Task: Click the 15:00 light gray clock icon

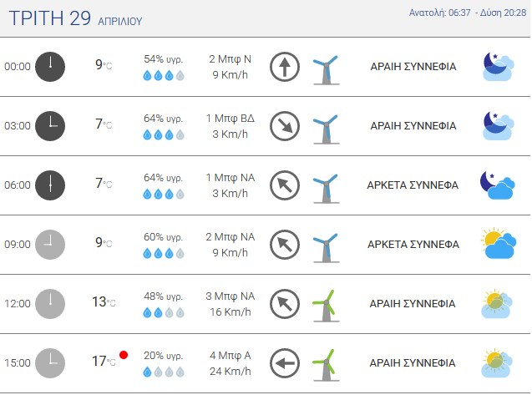Action: tap(50, 363)
